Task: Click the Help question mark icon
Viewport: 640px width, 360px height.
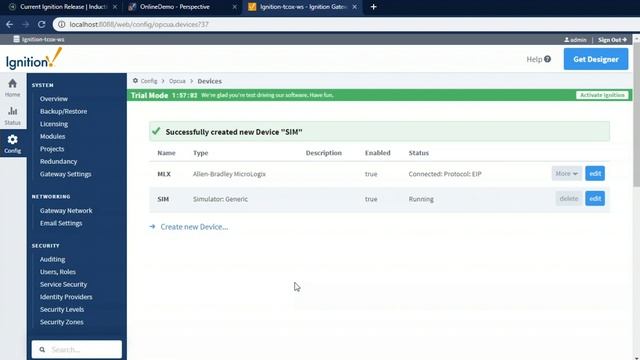Action: coord(547,59)
